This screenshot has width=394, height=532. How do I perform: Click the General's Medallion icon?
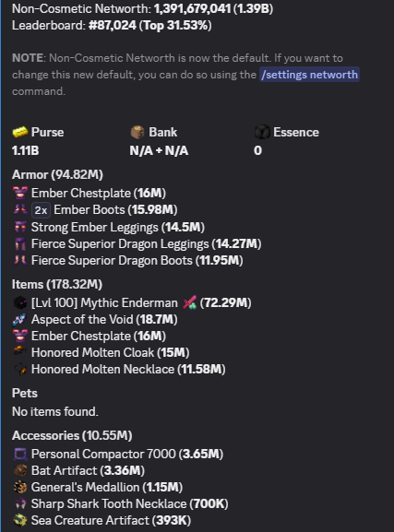pos(20,487)
